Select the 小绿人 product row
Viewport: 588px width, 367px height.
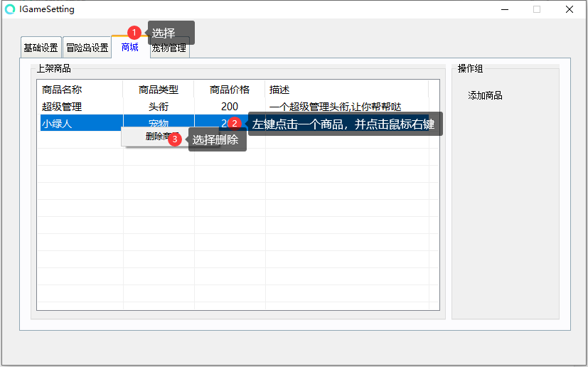235,123
